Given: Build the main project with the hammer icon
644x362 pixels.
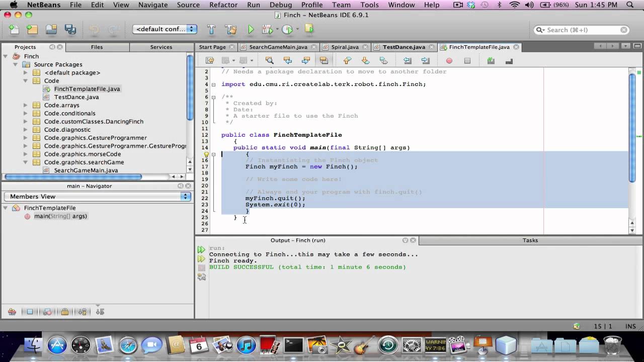Looking at the screenshot, I should [x=211, y=30].
